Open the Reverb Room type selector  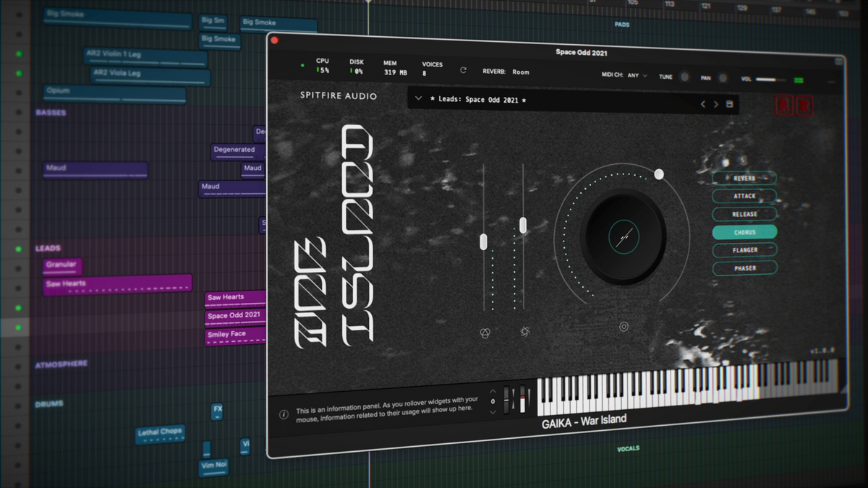520,72
